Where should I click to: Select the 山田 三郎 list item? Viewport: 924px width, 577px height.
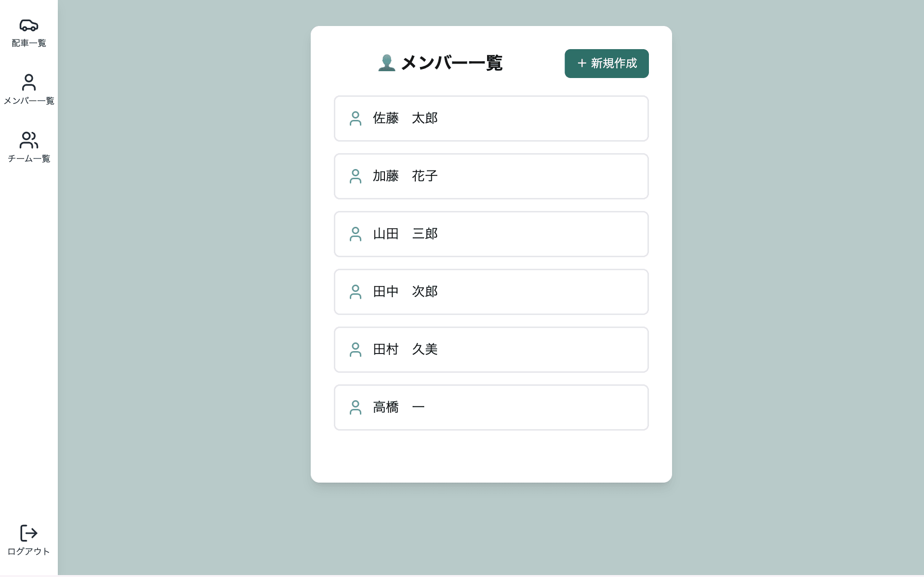[x=491, y=234]
